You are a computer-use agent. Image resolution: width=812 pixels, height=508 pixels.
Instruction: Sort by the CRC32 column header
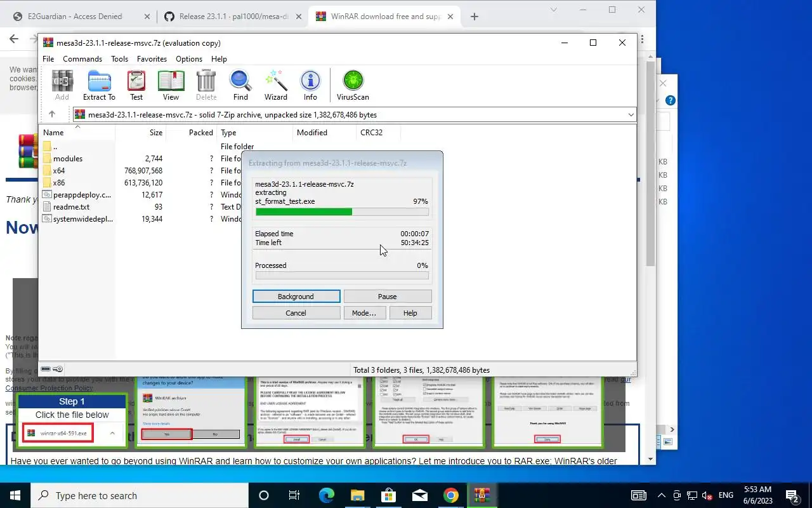(x=379, y=133)
